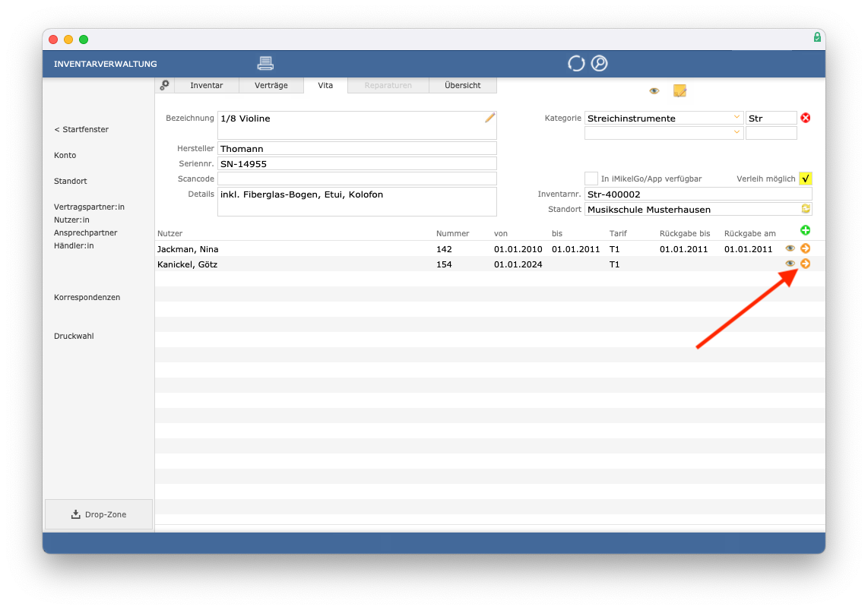Add new user with green plus icon
The image size is (868, 610).
806,231
